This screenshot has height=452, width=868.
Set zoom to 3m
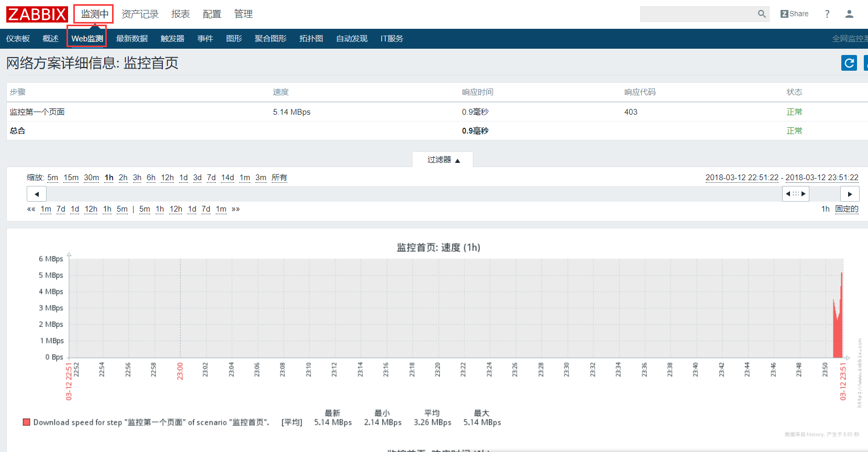(x=261, y=178)
